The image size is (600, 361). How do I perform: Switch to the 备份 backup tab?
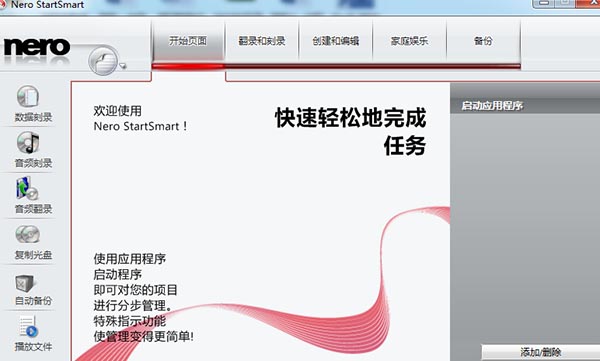pos(483,41)
